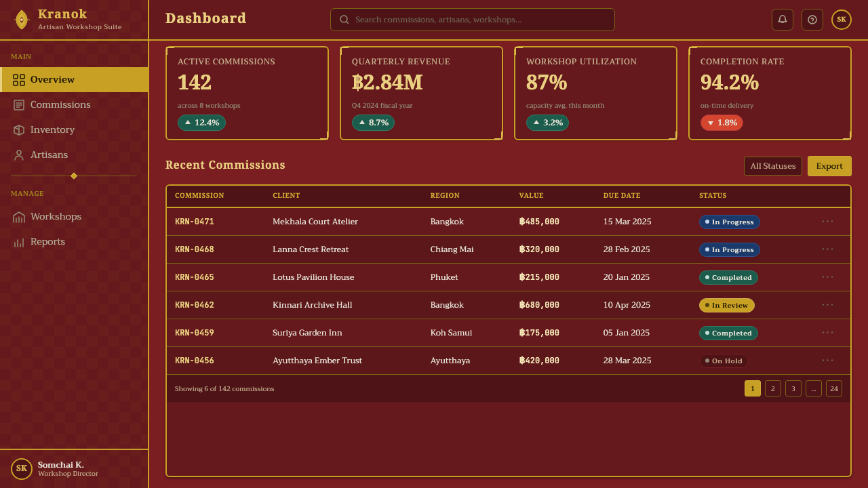Image resolution: width=868 pixels, height=488 pixels.
Task: Open commission KRN-0471 link
Action: click(x=195, y=222)
